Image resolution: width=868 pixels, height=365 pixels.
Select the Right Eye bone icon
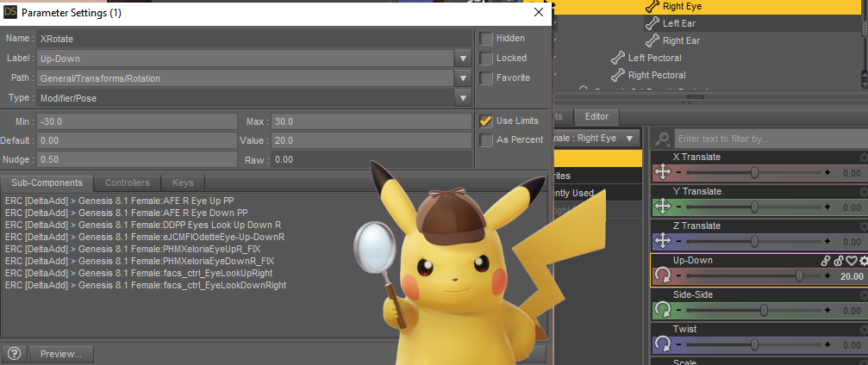[x=653, y=7]
